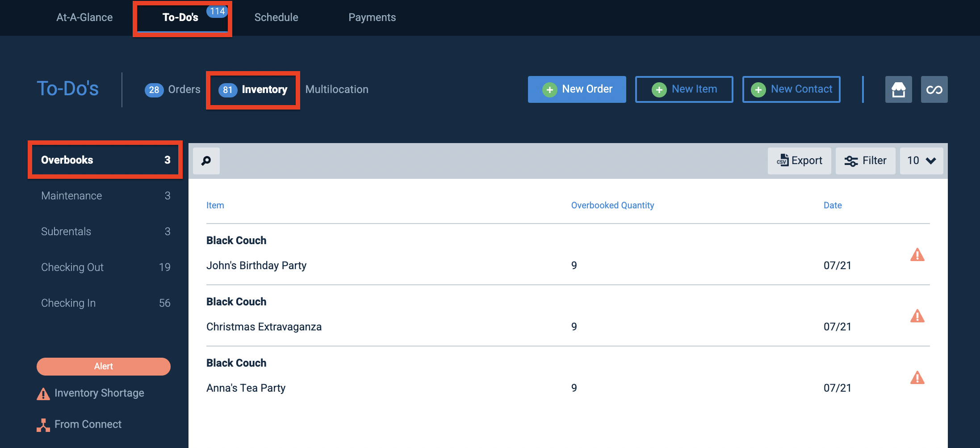
Task: Click Black Couch above Christmas Extravaganza
Action: pos(236,302)
